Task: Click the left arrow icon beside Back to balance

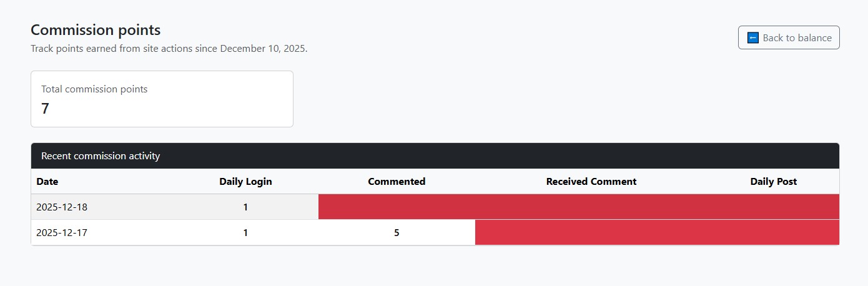Action: (x=753, y=37)
